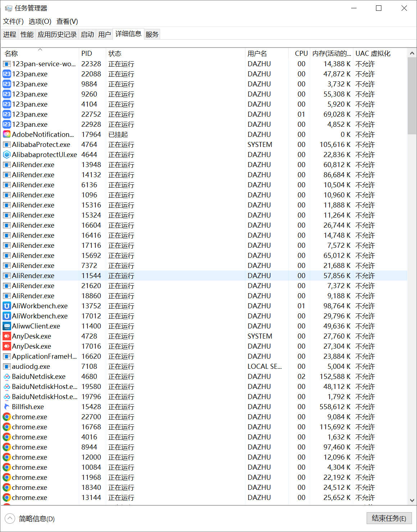Sort by the 名称 column header
Image resolution: width=417 pixels, height=532 pixels.
pos(12,54)
